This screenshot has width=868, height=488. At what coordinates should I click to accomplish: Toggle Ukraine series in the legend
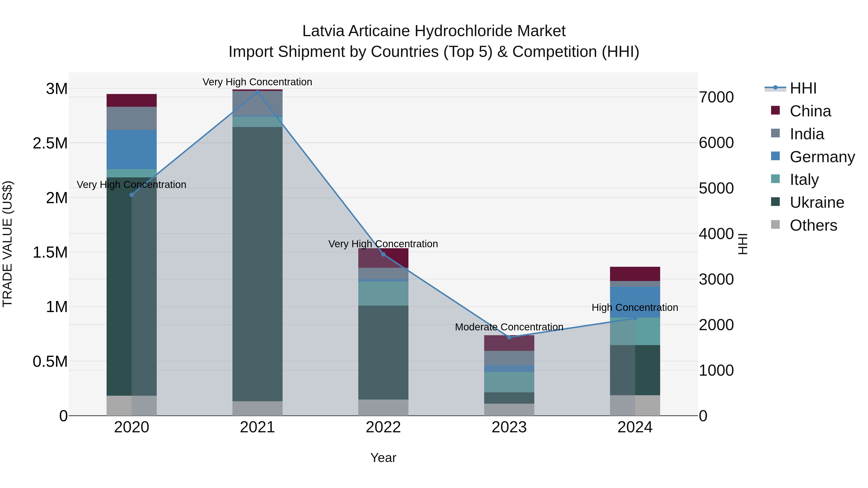point(807,202)
